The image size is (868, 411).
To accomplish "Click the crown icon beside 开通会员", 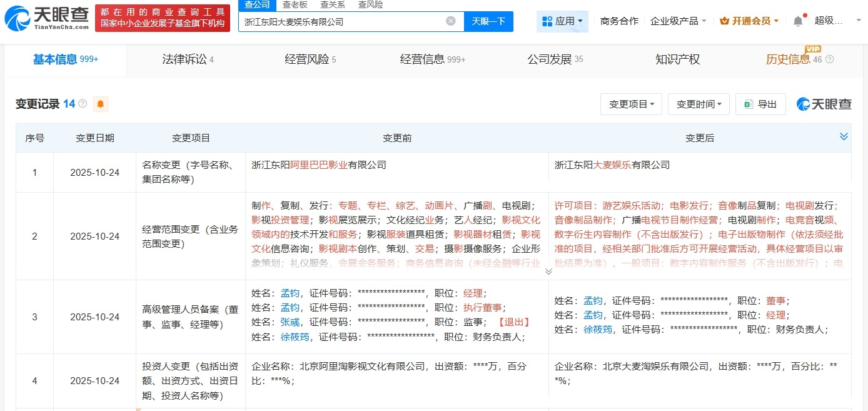I will tap(724, 20).
